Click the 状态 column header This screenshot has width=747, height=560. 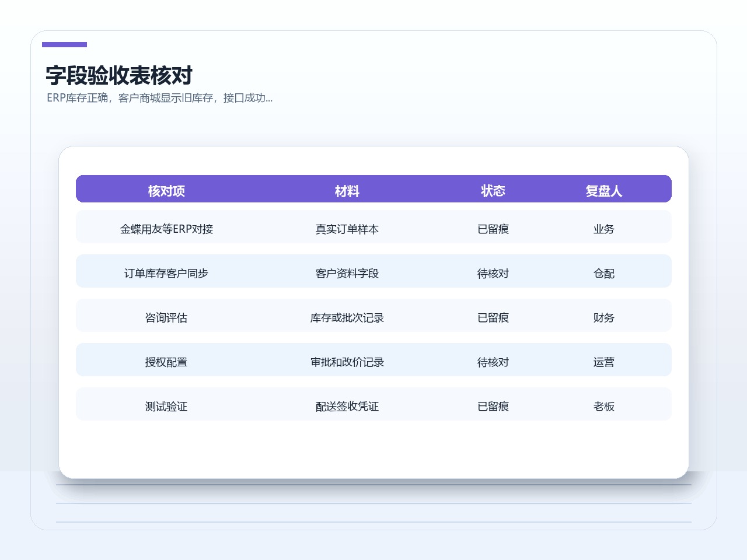(493, 191)
